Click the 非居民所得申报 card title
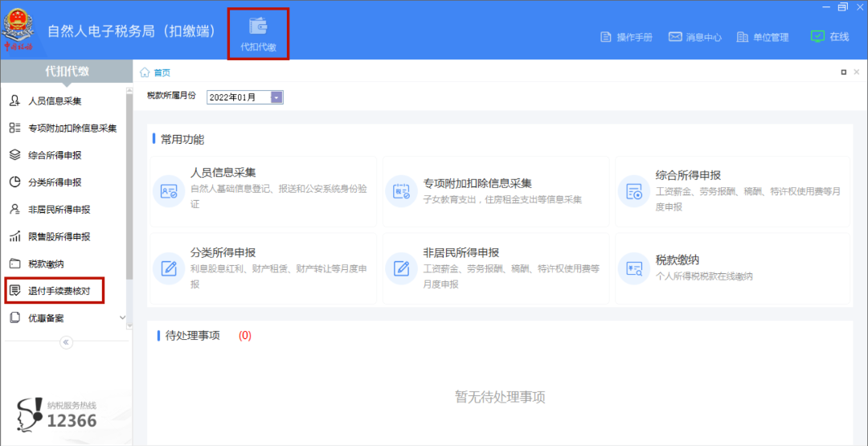Viewport: 868px width, 446px height. click(461, 253)
